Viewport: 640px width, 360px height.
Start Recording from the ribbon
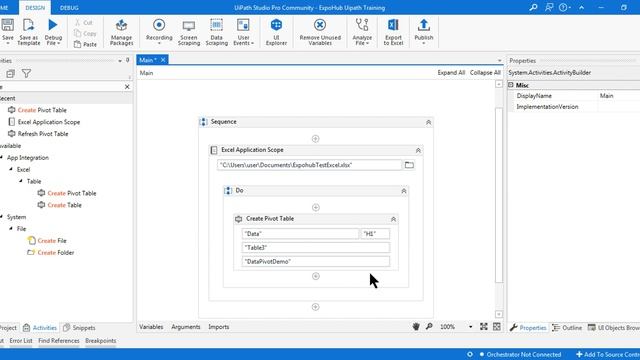click(159, 31)
